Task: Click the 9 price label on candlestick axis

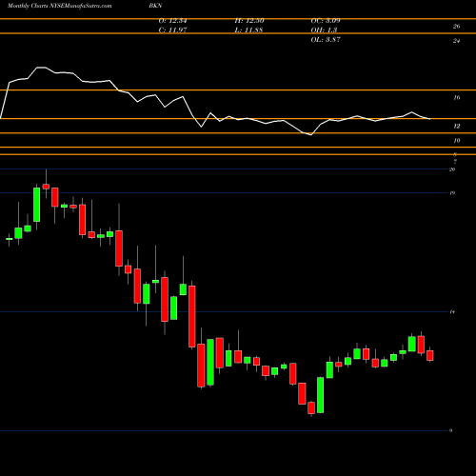Action: pos(451,430)
